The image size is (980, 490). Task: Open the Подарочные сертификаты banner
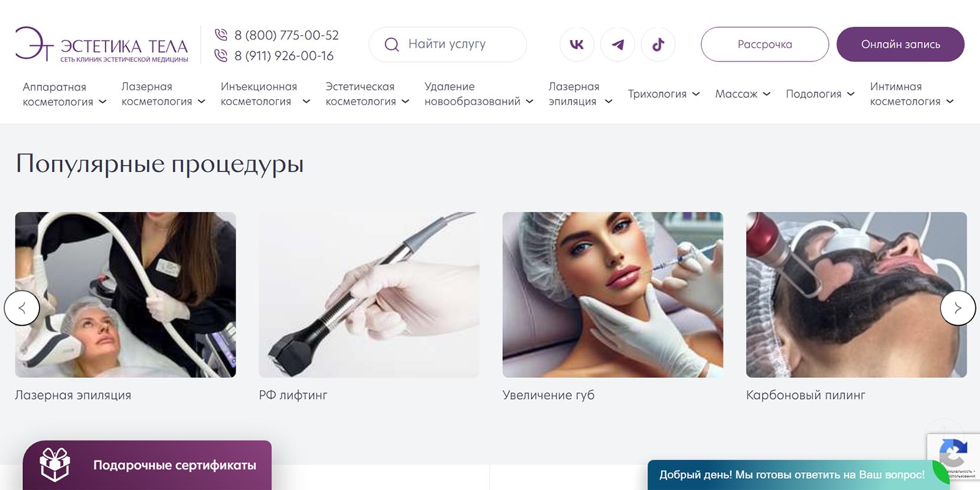point(147,465)
